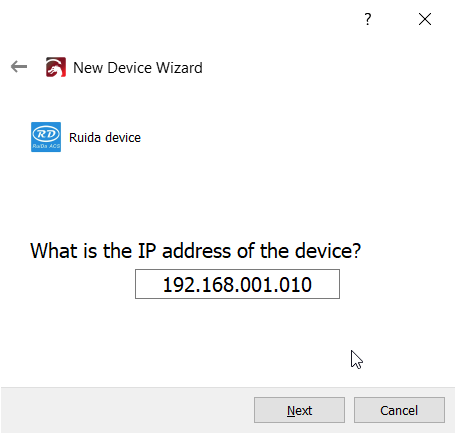Viewport: 456px width, 434px height.
Task: Click the IP address question heading
Action: click(195, 251)
